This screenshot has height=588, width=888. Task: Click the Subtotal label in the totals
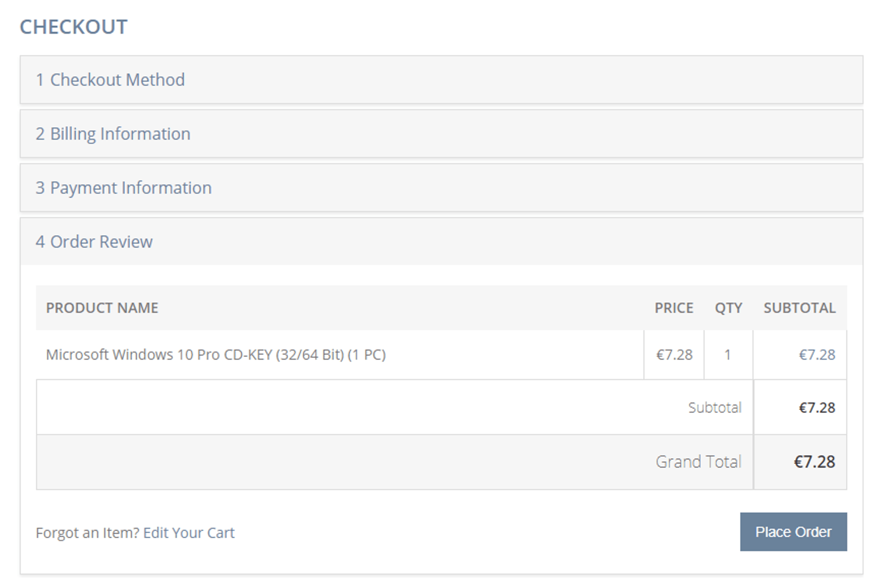coord(715,407)
